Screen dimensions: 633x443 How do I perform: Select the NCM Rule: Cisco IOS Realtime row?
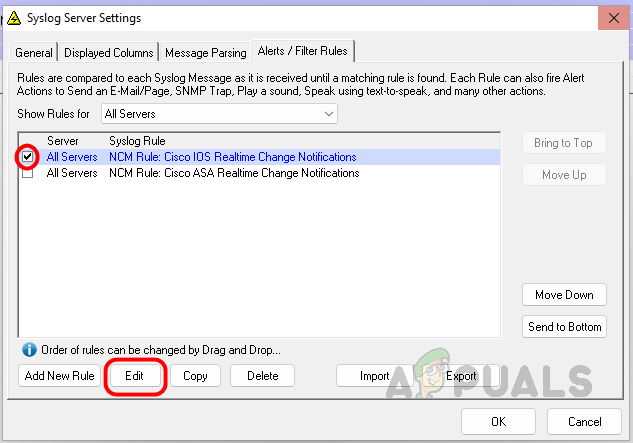click(259, 157)
